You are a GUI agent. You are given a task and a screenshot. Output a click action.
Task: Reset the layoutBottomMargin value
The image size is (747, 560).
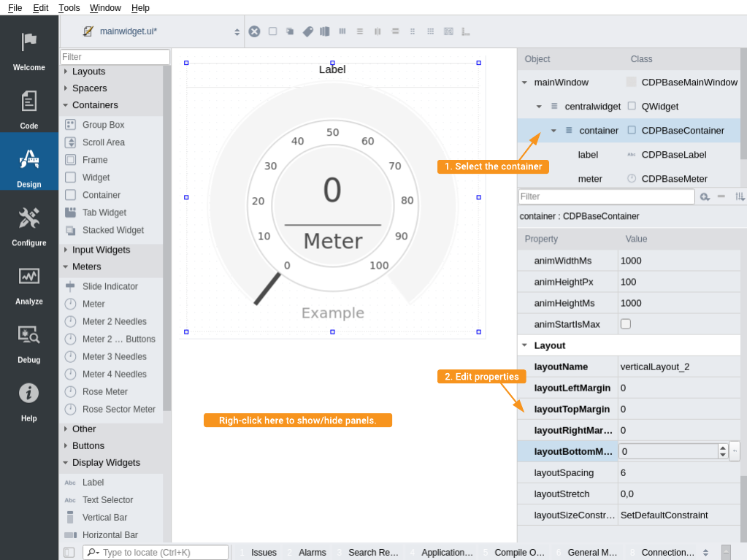pos(734,451)
